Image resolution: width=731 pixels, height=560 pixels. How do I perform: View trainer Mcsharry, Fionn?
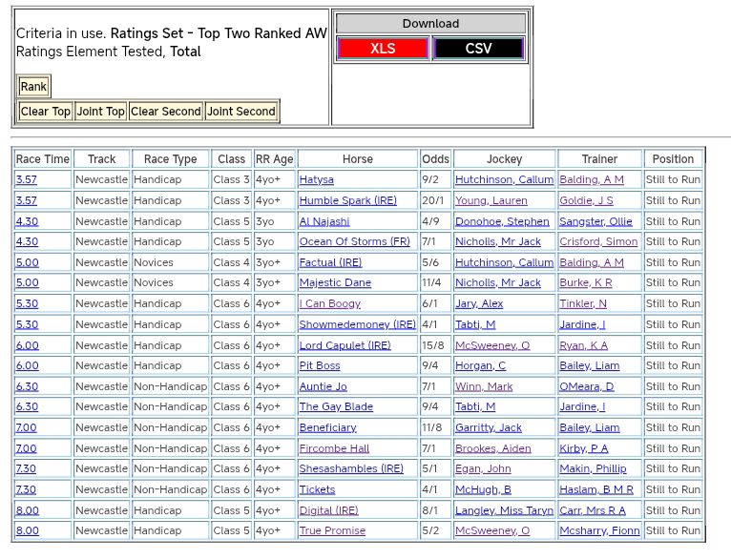599,531
